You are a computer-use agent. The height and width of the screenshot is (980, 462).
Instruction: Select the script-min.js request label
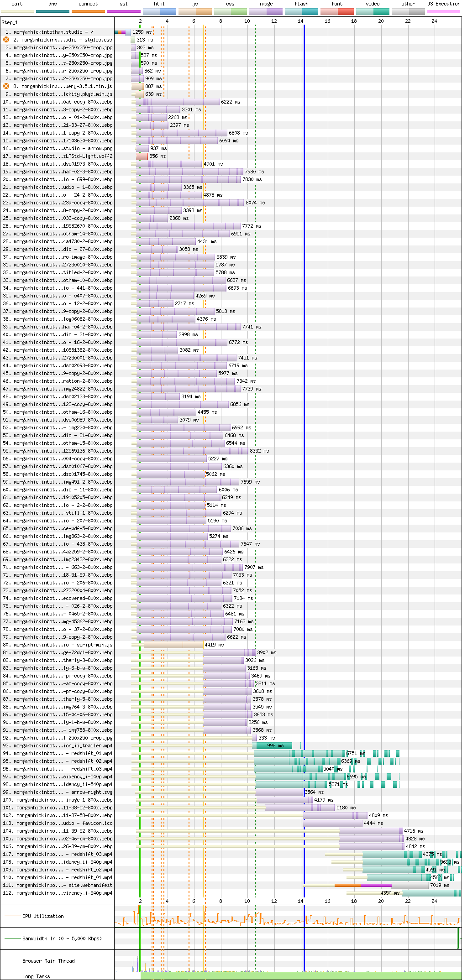pos(58,645)
